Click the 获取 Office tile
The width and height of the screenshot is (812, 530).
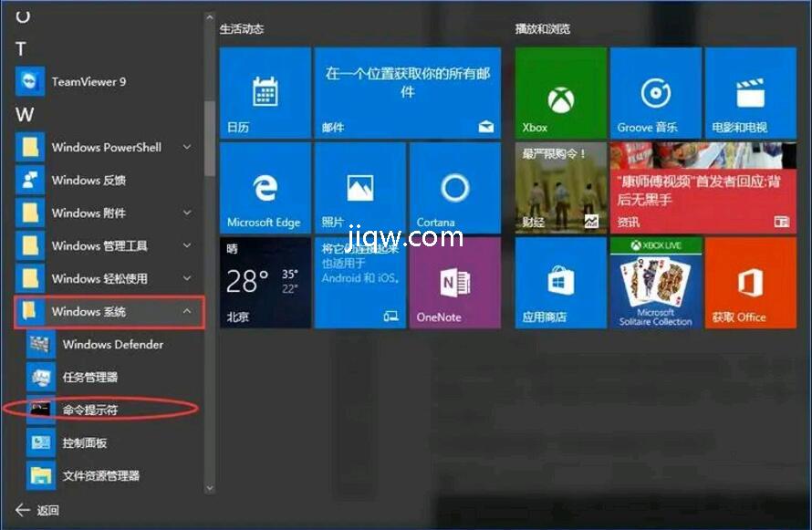pyautogui.click(x=749, y=283)
